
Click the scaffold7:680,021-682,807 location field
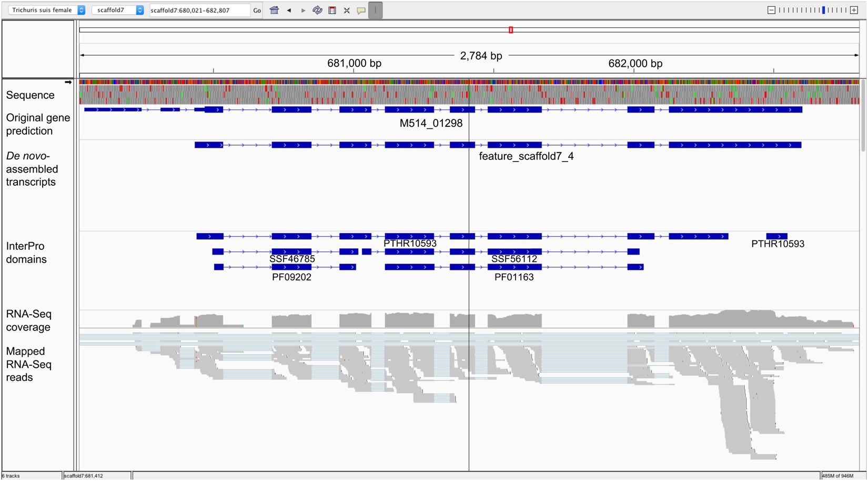[200, 9]
